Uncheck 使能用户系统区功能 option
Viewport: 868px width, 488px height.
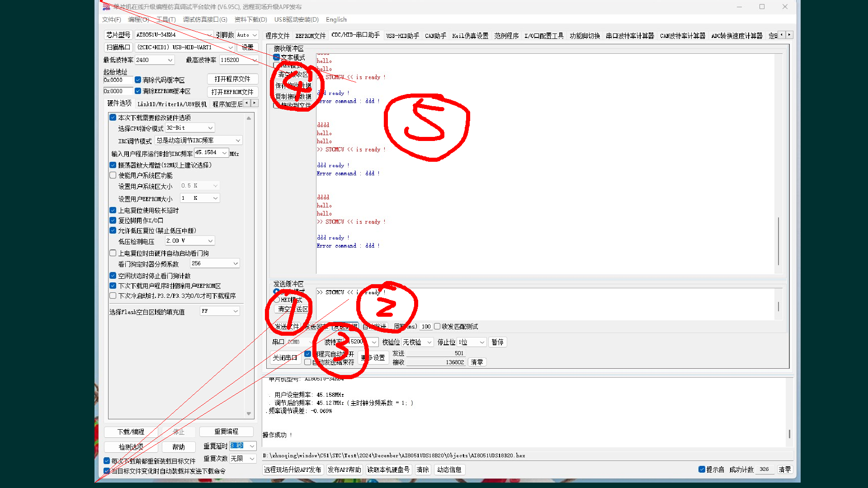point(113,175)
